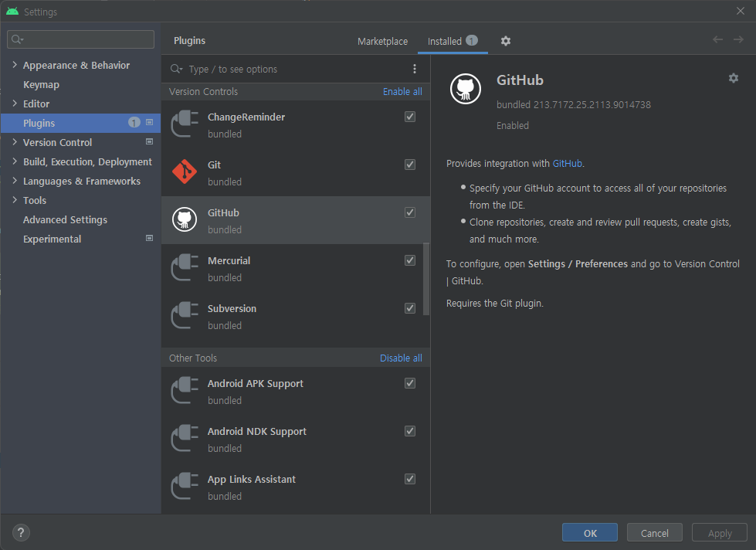Open the GitHub plugin details gear menu
Viewport: 756px width, 550px height.
pyautogui.click(x=734, y=78)
